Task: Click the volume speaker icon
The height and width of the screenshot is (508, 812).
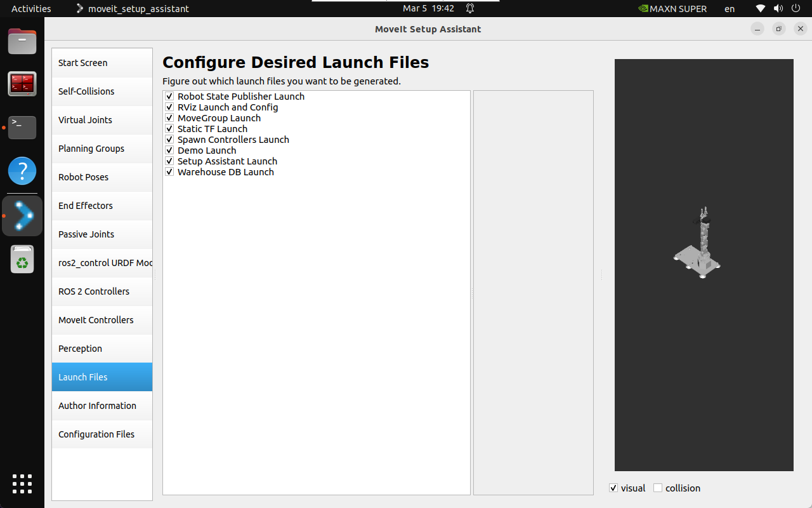Action: (778, 8)
